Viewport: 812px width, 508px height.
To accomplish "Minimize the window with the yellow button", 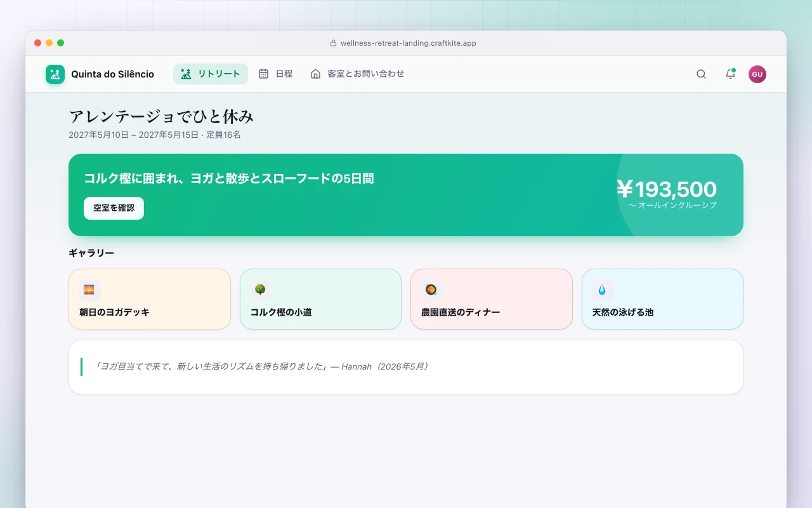I will [x=49, y=43].
